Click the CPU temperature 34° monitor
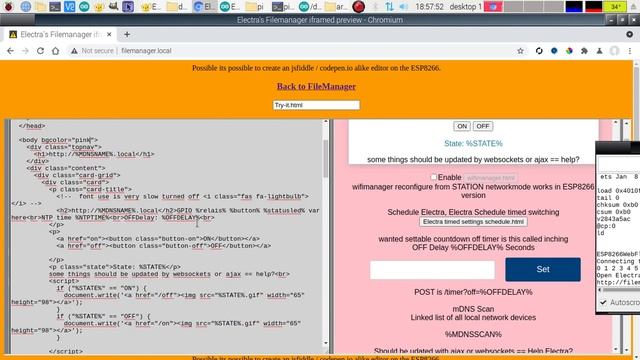This screenshot has height=360, width=640. tap(616, 6)
